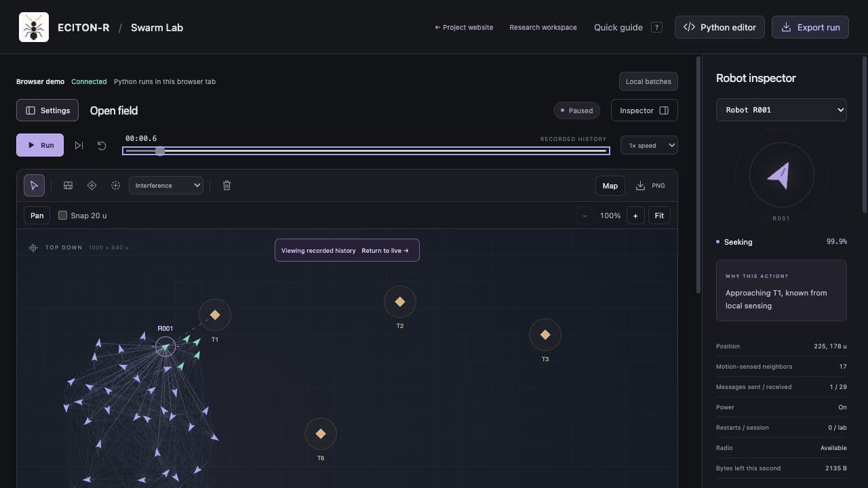Fit the view with the Fit button
Screen dimensions: 868x488
coord(659,216)
